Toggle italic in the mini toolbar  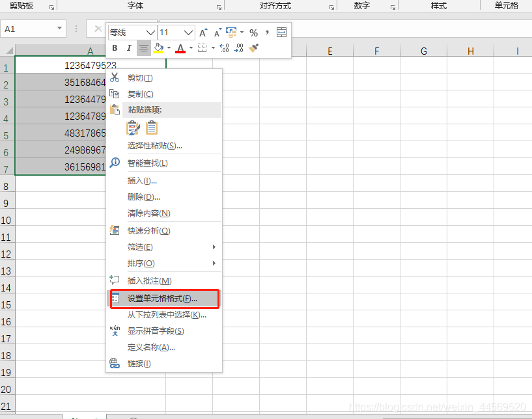coord(129,48)
